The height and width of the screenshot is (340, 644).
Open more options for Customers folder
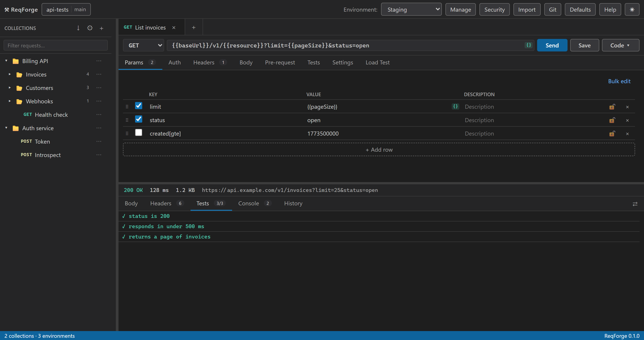[99, 88]
